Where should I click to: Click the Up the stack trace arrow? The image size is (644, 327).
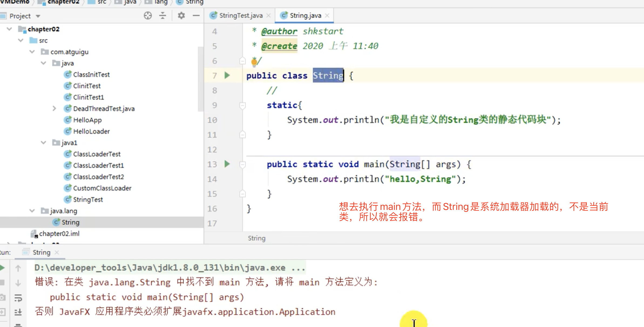(x=18, y=268)
